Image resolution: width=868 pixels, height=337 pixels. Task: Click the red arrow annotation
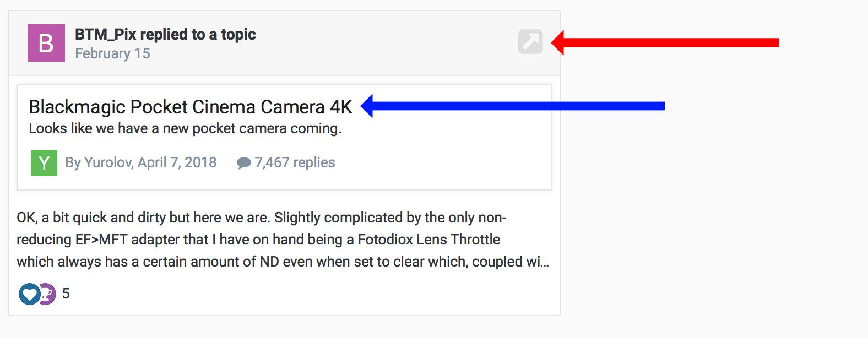(666, 42)
